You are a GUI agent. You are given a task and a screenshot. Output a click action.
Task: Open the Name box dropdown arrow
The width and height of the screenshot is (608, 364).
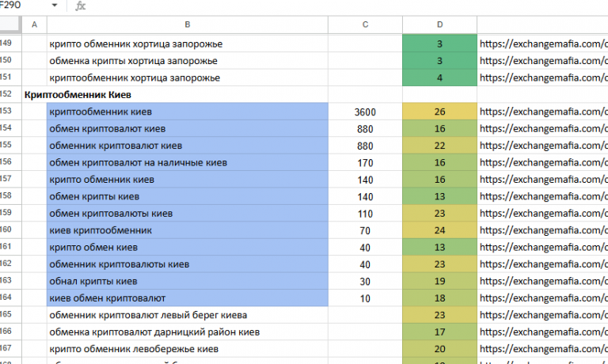[55, 6]
